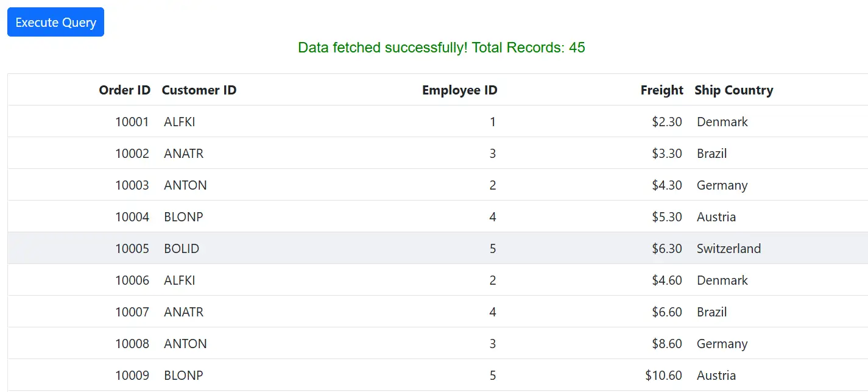This screenshot has width=868, height=392.
Task: Select Germany in the order 10003 row
Action: (722, 185)
